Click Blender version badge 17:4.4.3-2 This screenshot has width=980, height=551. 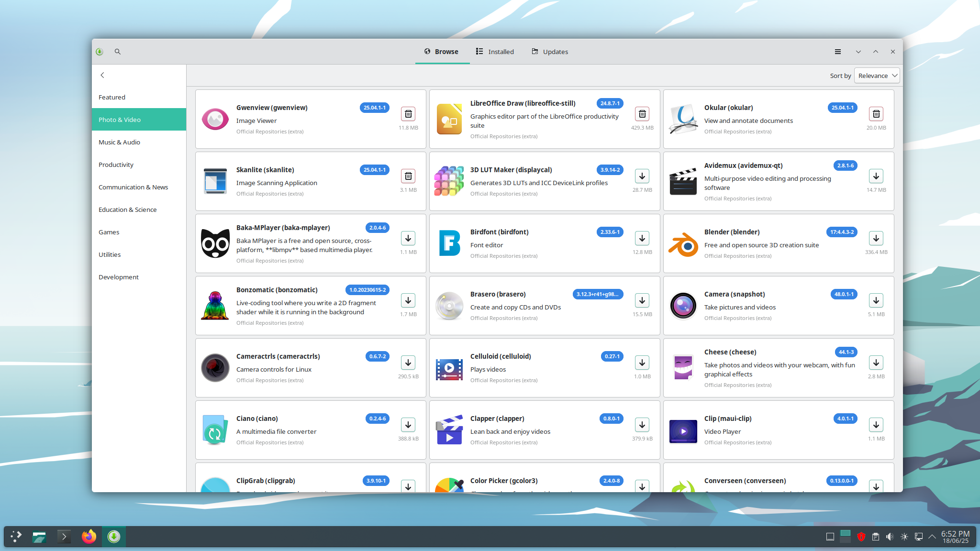click(842, 232)
